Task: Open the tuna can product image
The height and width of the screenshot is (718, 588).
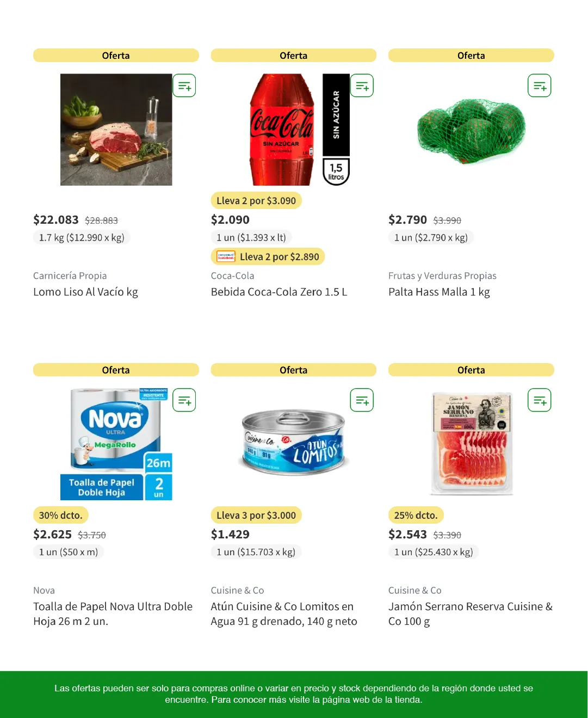Action: pos(294,442)
